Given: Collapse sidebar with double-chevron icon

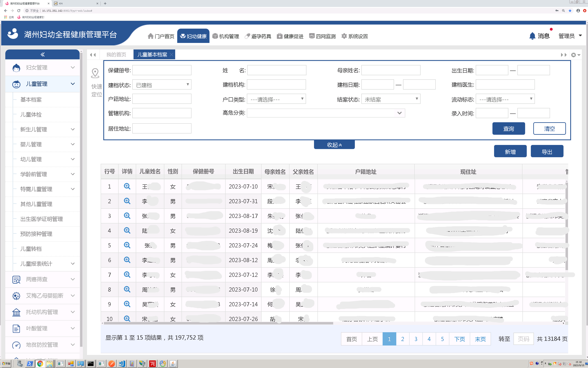Looking at the screenshot, I should (42, 54).
